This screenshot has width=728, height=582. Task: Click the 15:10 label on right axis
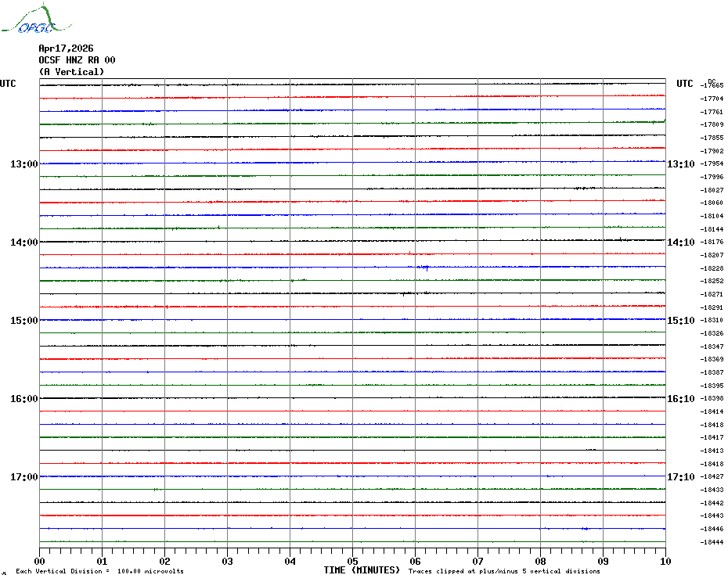[x=680, y=321]
